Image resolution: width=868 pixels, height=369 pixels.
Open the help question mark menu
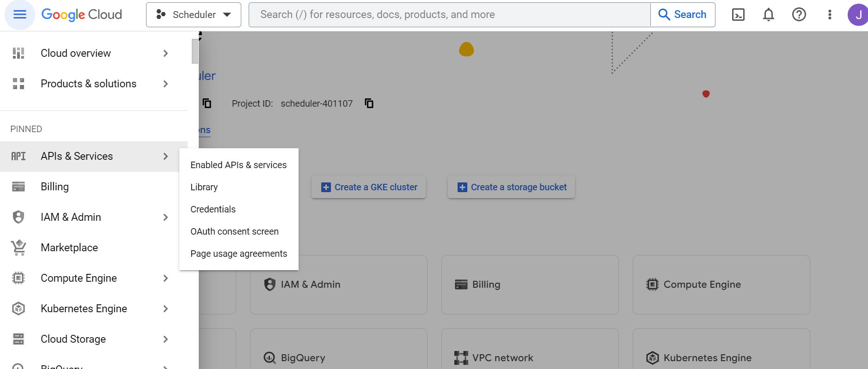[x=799, y=15]
